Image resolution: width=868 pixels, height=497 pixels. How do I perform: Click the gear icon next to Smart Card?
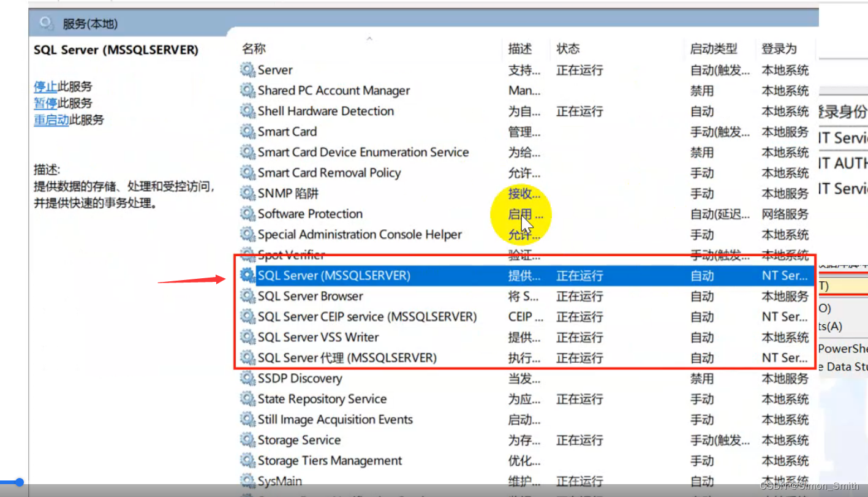(x=247, y=132)
